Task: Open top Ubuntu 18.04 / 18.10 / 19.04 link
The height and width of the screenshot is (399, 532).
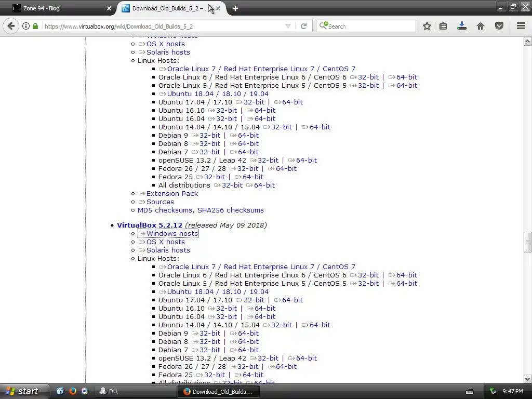Action: pos(214,94)
